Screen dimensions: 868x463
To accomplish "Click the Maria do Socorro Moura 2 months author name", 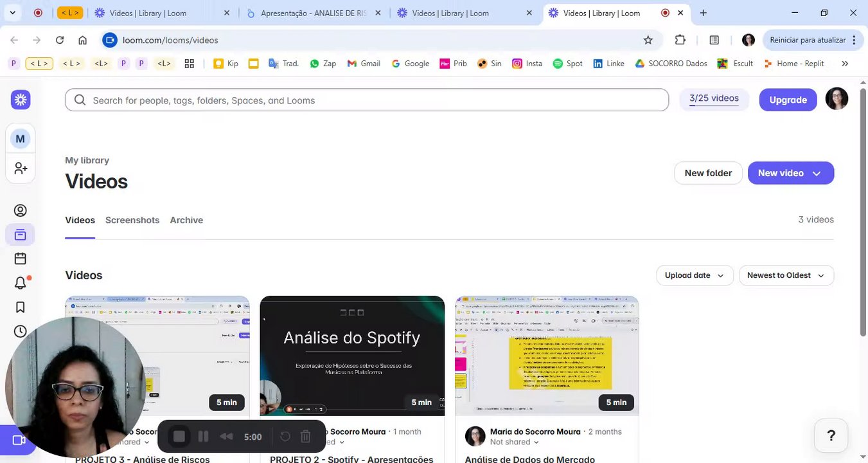I will 535,432.
